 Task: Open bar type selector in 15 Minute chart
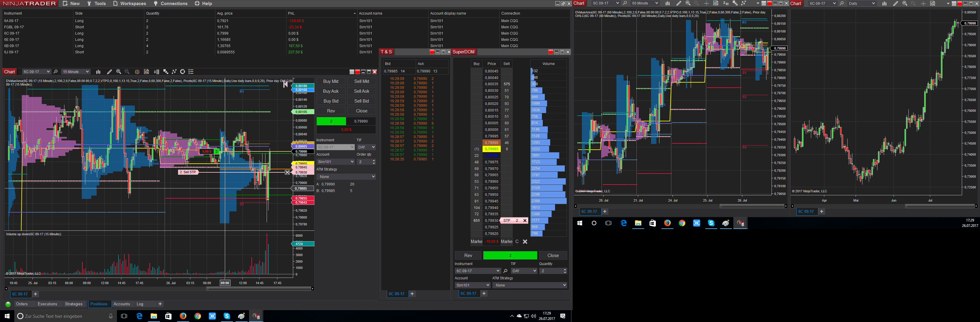point(98,72)
